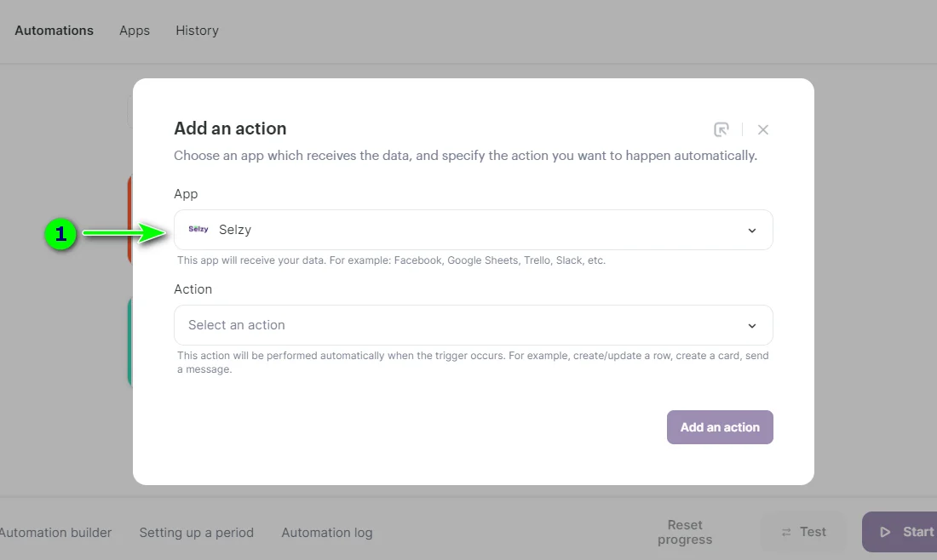The width and height of the screenshot is (937, 560).
Task: Open the Automation log
Action: click(x=326, y=532)
